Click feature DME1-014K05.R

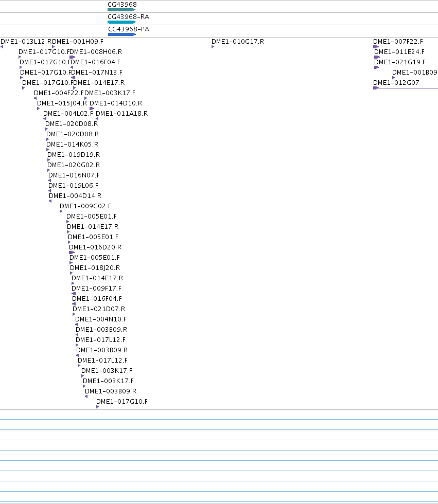pos(72,145)
